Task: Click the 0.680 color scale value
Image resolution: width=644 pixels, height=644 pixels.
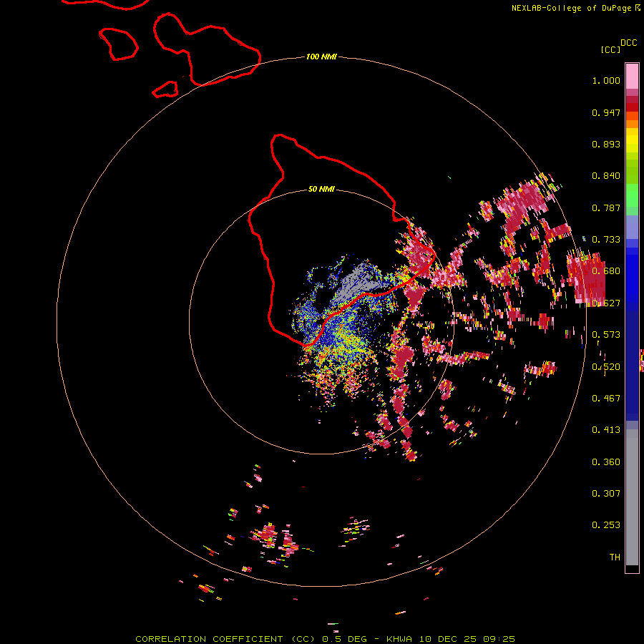Action: pos(606,271)
